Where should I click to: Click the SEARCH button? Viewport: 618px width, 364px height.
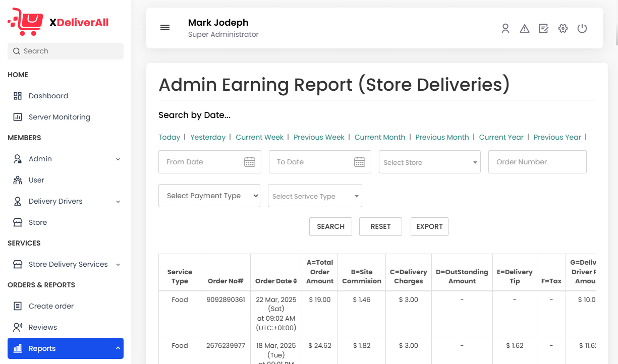coord(330,226)
